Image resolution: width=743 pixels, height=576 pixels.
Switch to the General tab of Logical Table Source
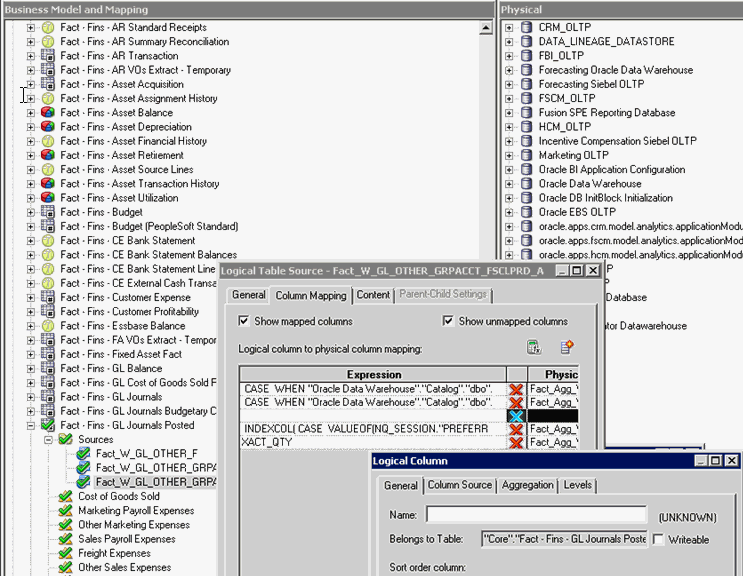(x=248, y=295)
